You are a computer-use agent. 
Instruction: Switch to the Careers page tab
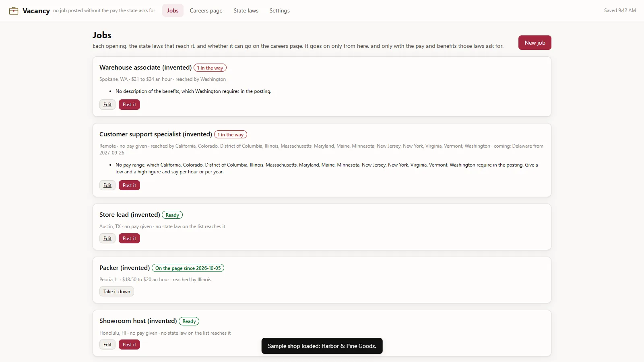206,10
